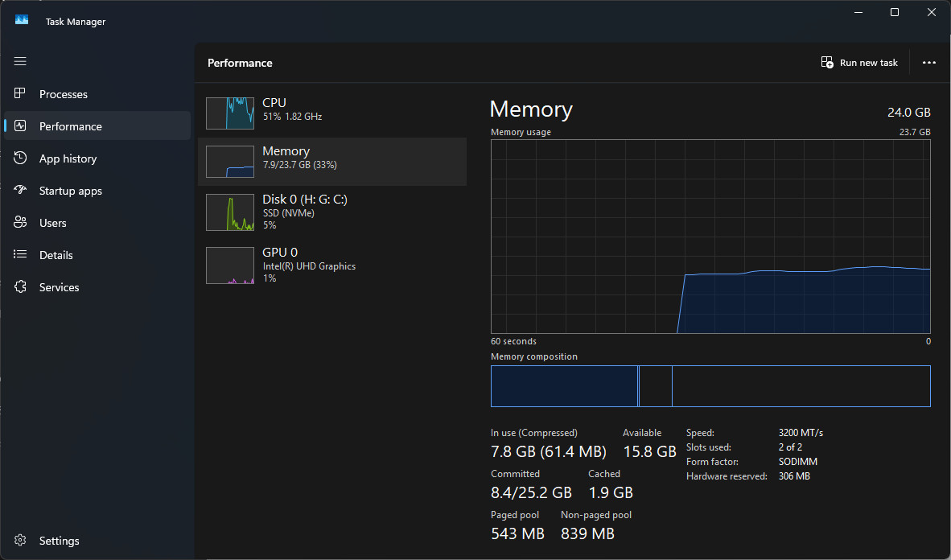Click the Services puzzle icon
Screen dimensions: 951x560
coord(20,286)
